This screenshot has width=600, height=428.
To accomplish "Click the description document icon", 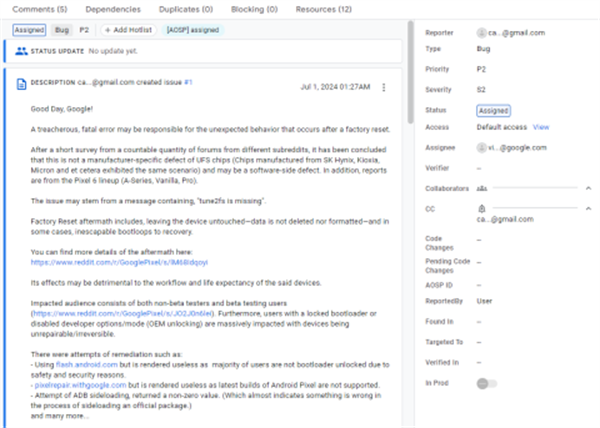I will [21, 84].
